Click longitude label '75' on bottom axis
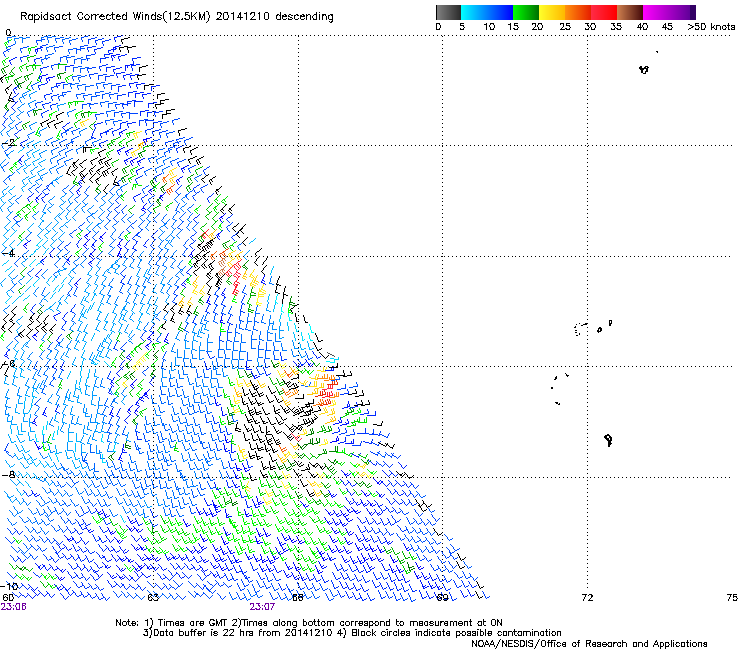 [x=732, y=598]
